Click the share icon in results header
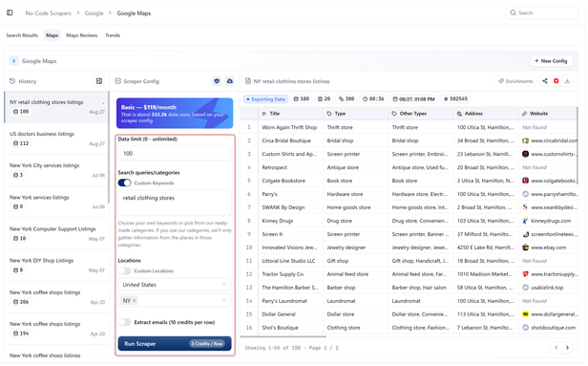 (x=545, y=81)
